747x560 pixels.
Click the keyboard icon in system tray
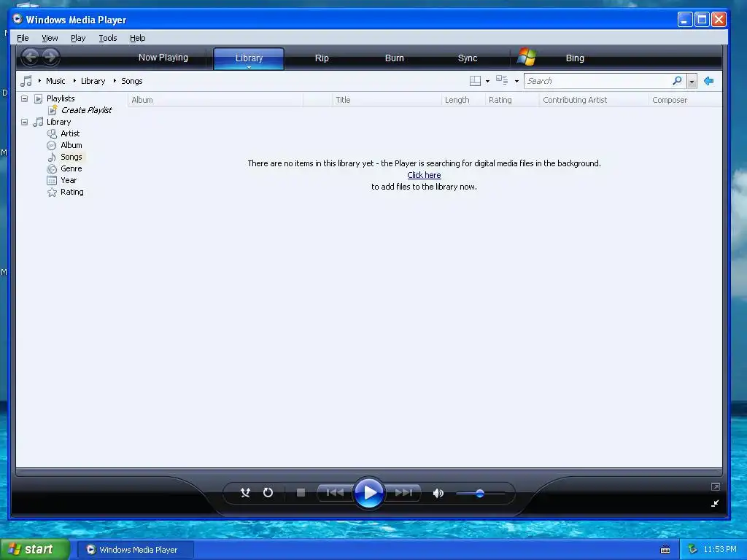(x=665, y=550)
